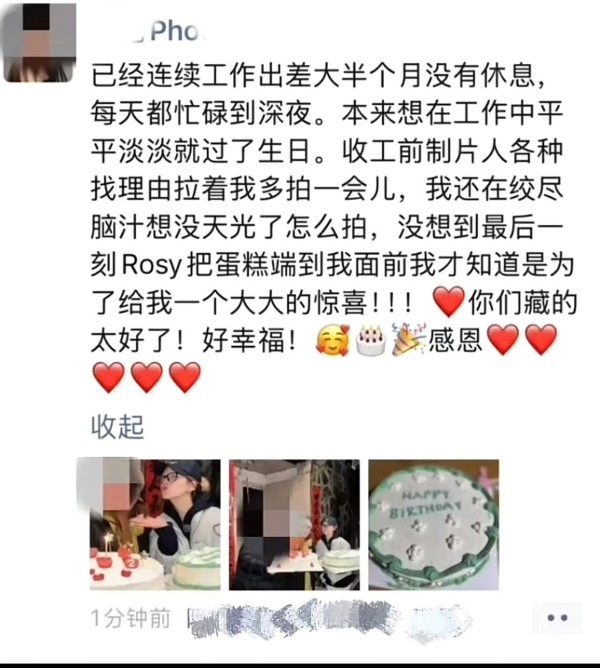Image resolution: width=600 pixels, height=668 pixels.
Task: Click the second heart after 感恩
Action: (541, 340)
